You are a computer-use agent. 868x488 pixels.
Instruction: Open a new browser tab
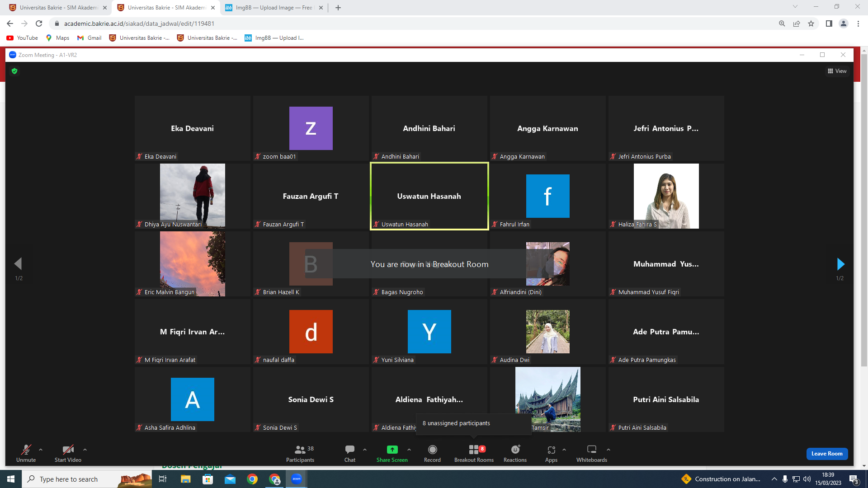338,8
